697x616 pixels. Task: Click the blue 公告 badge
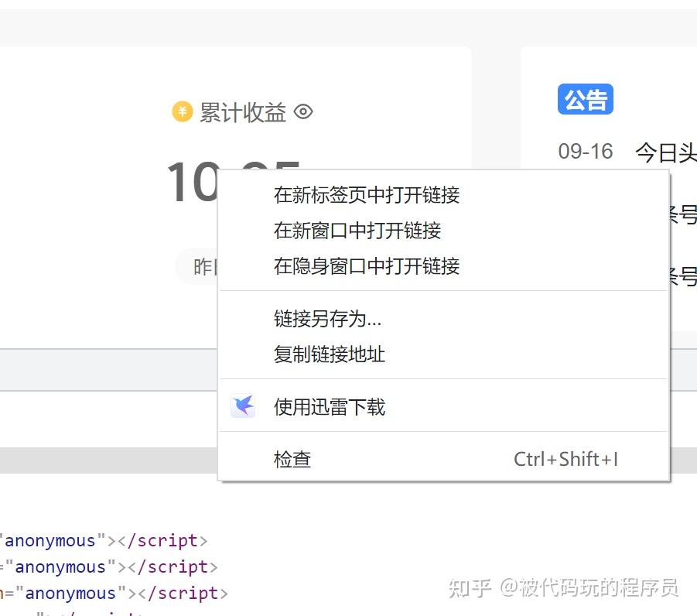click(585, 100)
